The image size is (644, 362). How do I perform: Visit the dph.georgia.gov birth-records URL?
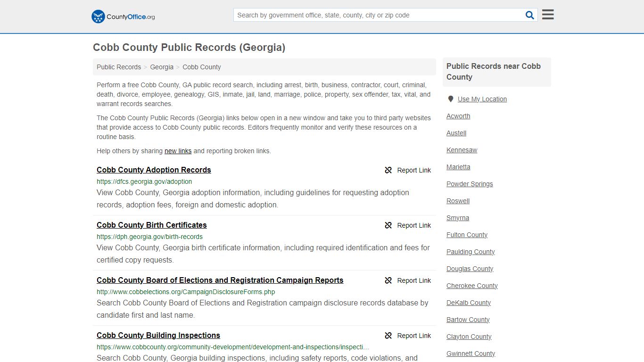pyautogui.click(x=149, y=237)
